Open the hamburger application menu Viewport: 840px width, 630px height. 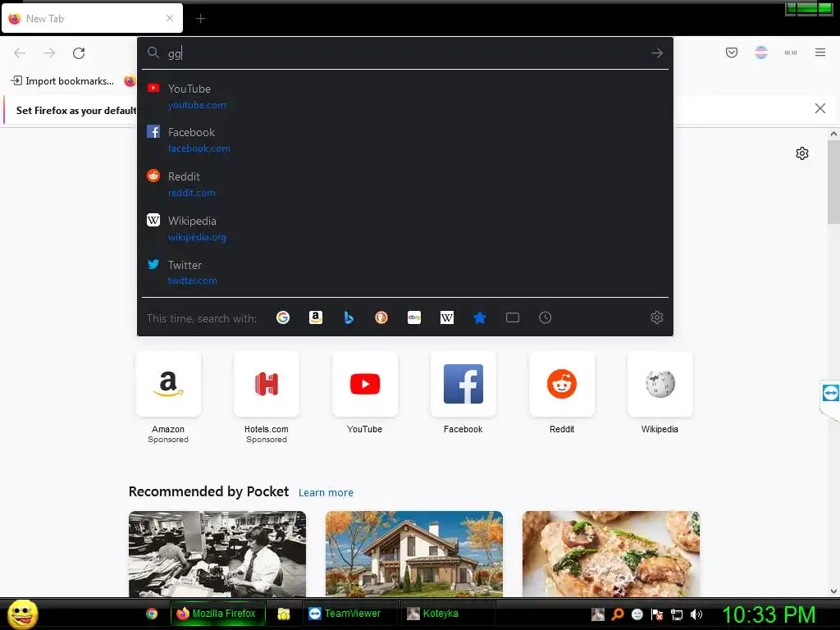820,52
